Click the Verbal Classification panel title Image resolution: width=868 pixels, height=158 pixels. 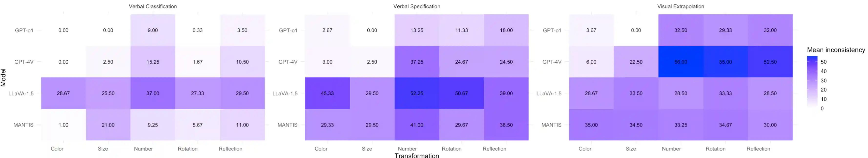point(153,6)
